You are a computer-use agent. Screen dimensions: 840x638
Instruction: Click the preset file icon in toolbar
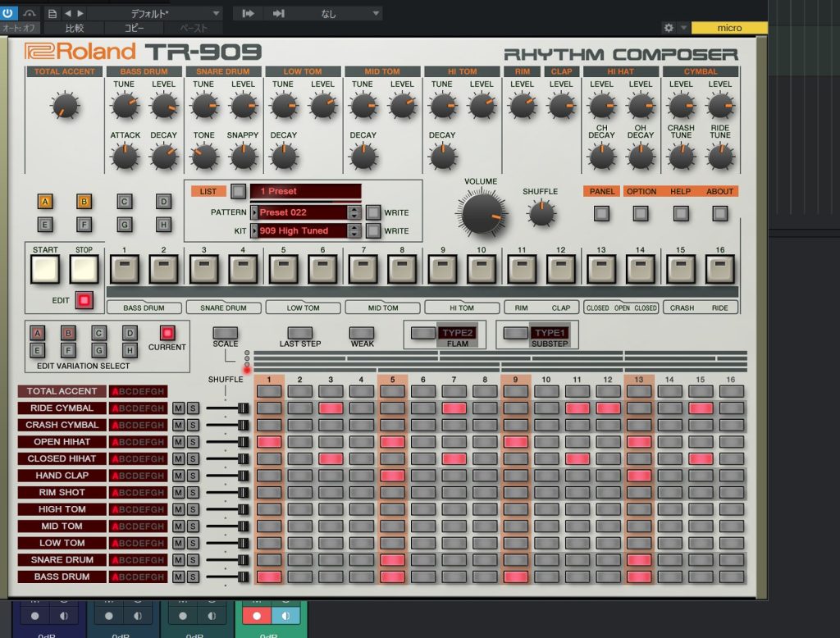52,13
